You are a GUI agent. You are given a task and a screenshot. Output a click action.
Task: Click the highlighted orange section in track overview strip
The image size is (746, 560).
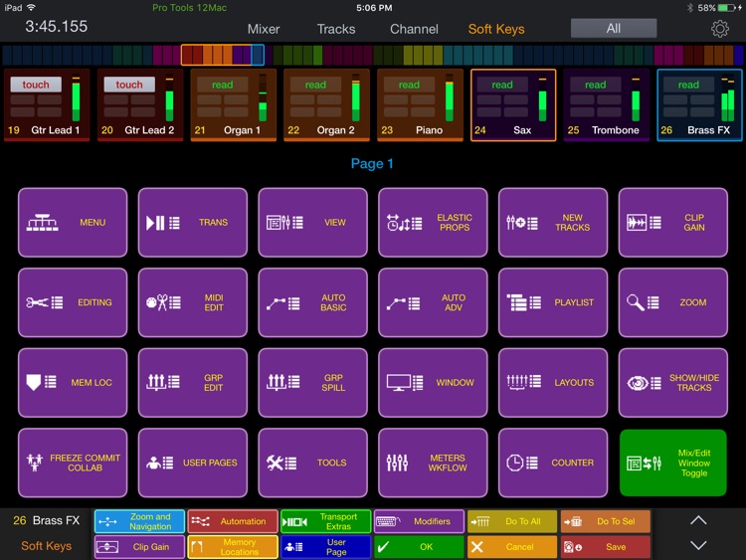[222, 55]
